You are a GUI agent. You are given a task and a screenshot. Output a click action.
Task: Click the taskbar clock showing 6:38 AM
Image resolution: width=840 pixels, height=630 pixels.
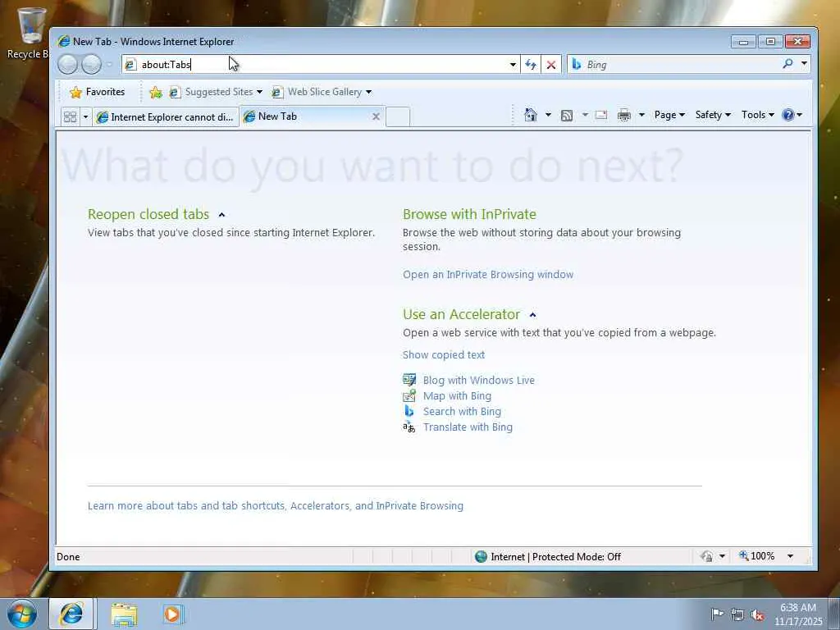pos(798,614)
